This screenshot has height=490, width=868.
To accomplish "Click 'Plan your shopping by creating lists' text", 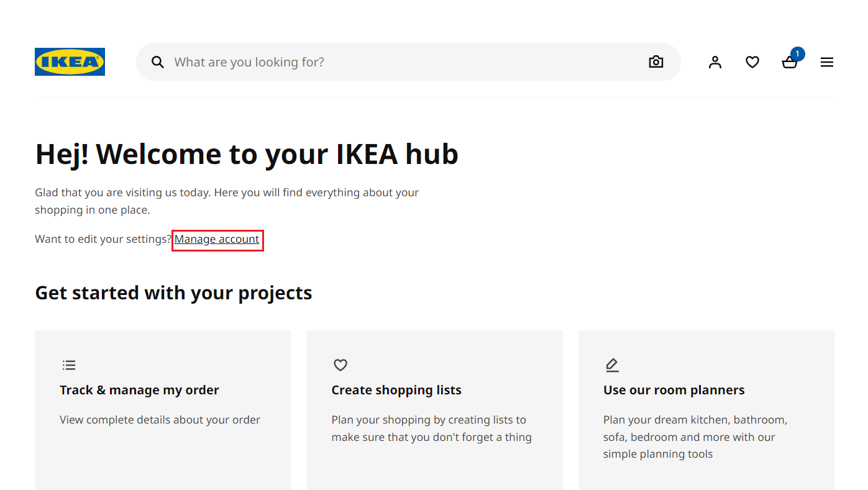I will 432,429.
